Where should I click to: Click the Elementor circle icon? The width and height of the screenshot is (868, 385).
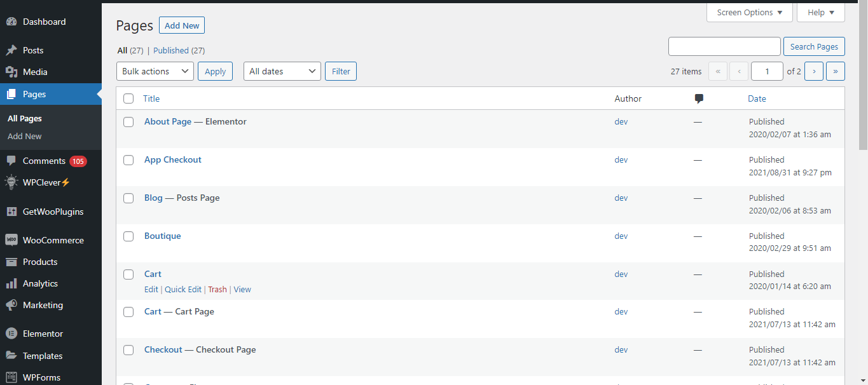(11, 334)
